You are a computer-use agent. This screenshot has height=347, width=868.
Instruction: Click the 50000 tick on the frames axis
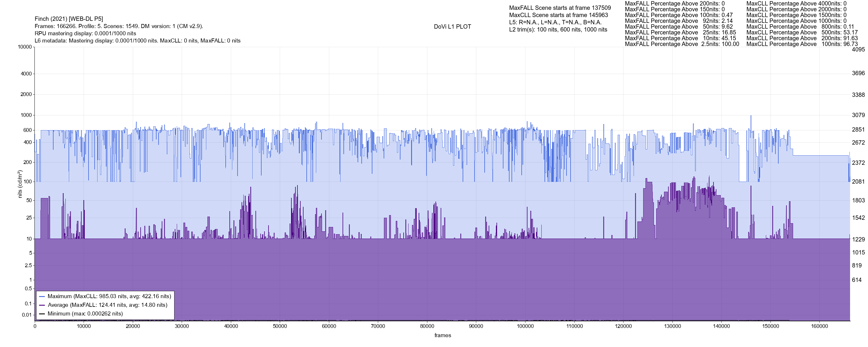[280, 326]
